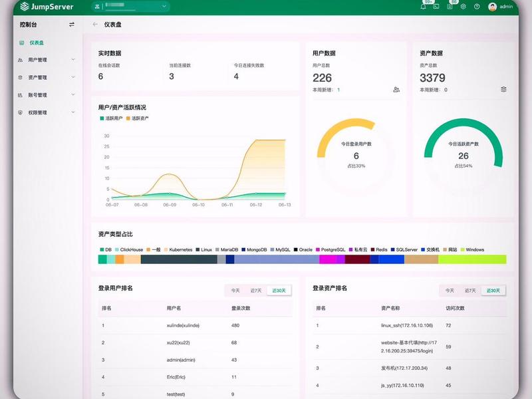Image resolution: width=532 pixels, height=399 pixels.
Task: Expand 资产管理 chevron
Action: coord(73,77)
